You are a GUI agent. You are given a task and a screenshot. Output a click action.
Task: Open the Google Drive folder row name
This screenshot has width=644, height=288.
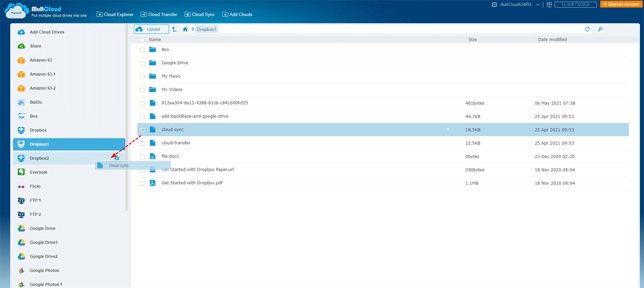pos(175,63)
